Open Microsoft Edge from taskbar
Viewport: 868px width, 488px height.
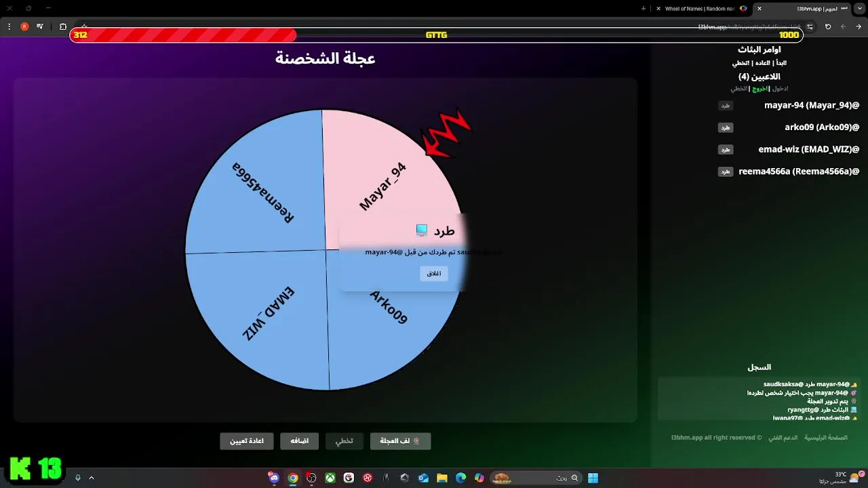[461, 478]
